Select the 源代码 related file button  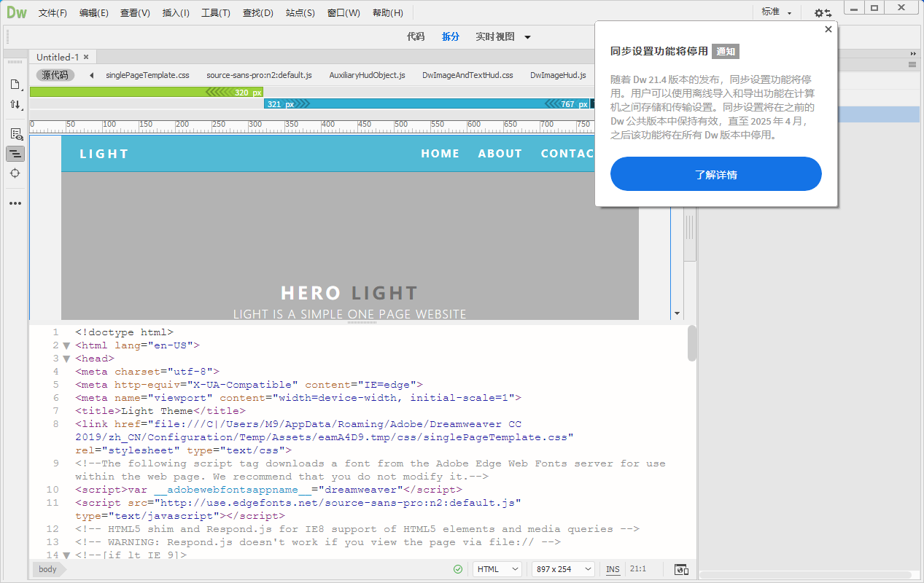(55, 75)
